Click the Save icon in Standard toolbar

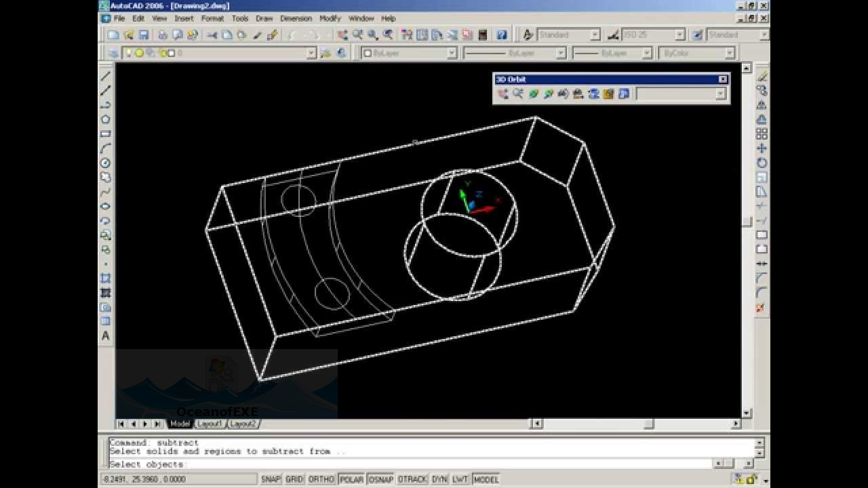point(144,35)
